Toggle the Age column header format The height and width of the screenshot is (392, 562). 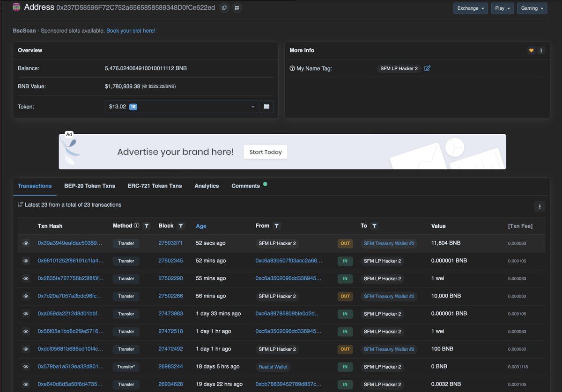[x=201, y=226]
